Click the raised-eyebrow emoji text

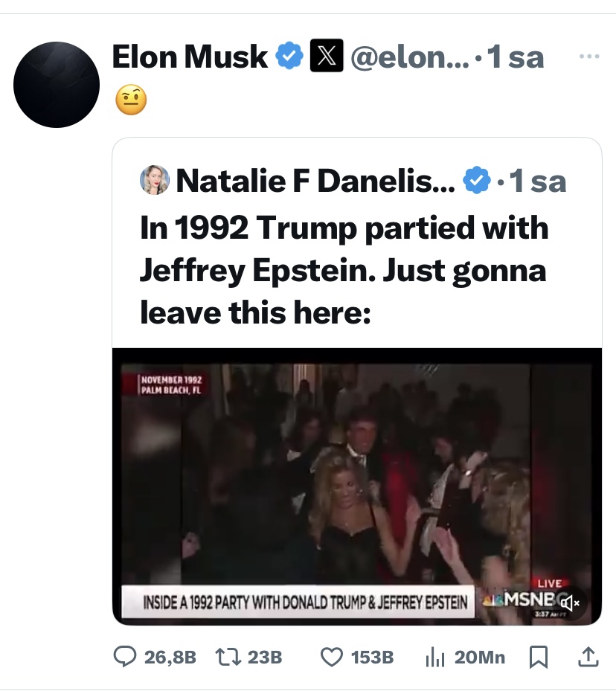pos(130,100)
